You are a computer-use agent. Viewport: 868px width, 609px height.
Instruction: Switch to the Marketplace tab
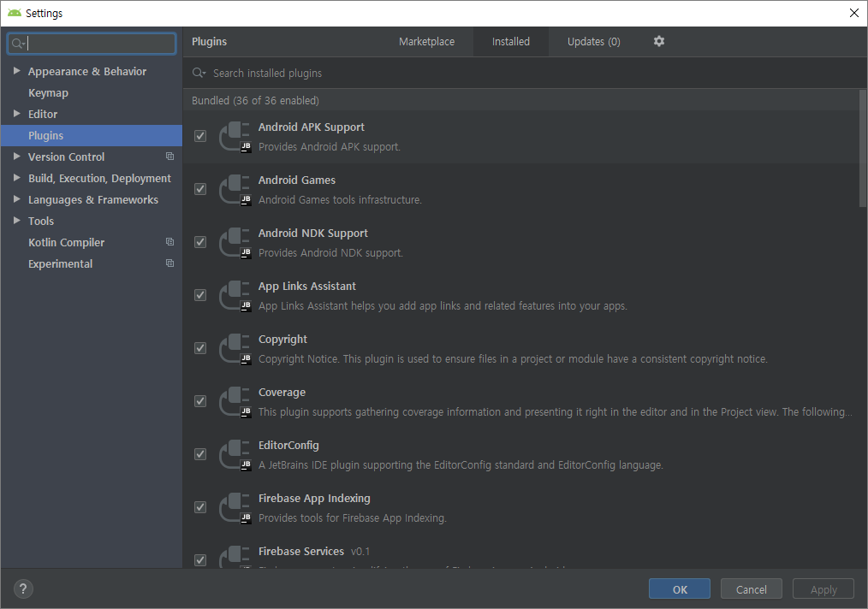[x=426, y=42]
